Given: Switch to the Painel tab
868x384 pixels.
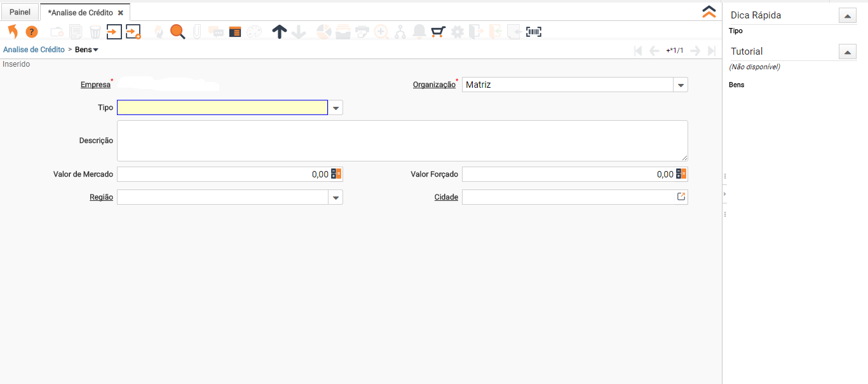Looking at the screenshot, I should (x=20, y=12).
